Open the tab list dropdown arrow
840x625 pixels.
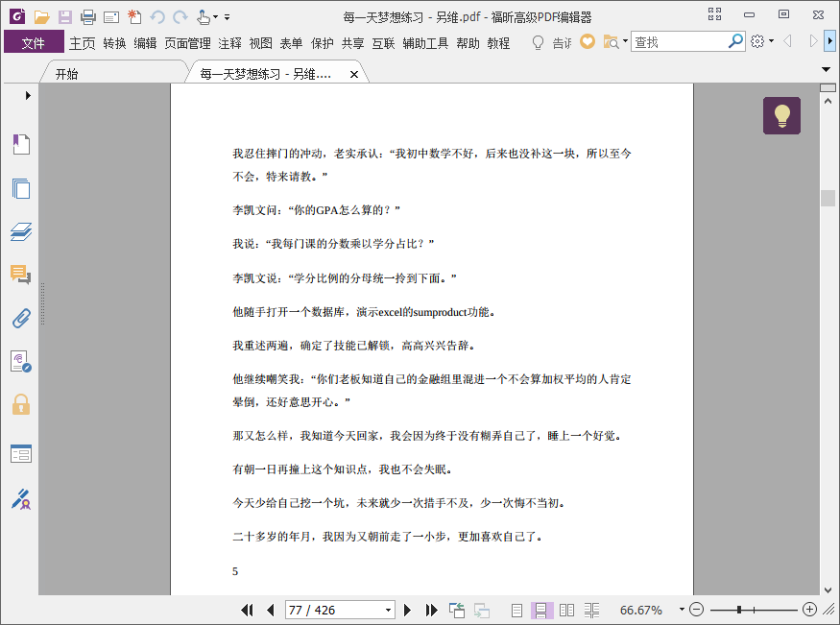click(x=826, y=70)
